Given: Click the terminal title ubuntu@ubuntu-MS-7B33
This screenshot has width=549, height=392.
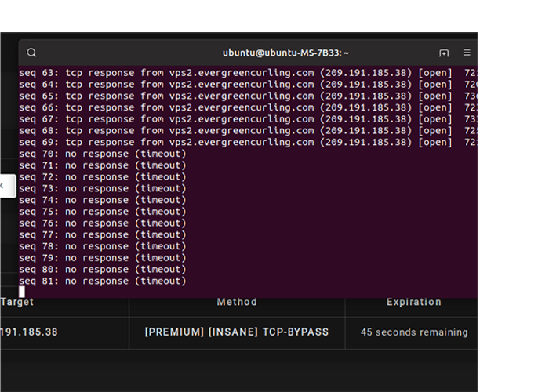Looking at the screenshot, I should pos(285,53).
